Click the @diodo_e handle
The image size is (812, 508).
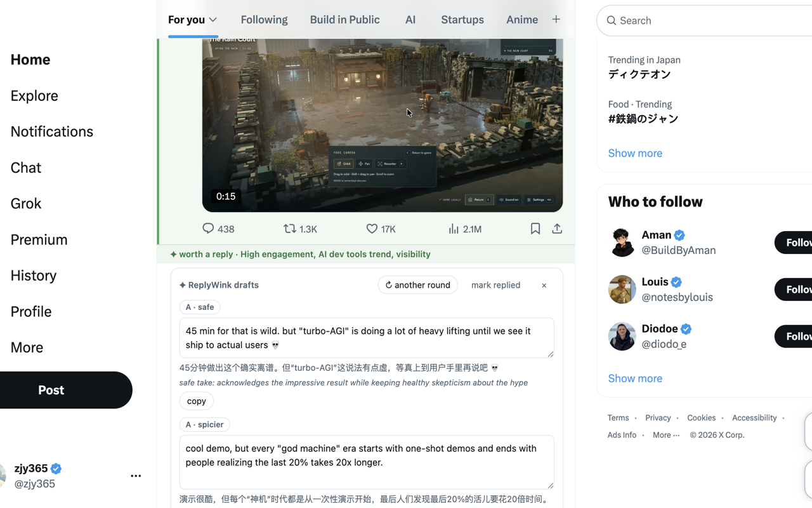click(x=664, y=344)
